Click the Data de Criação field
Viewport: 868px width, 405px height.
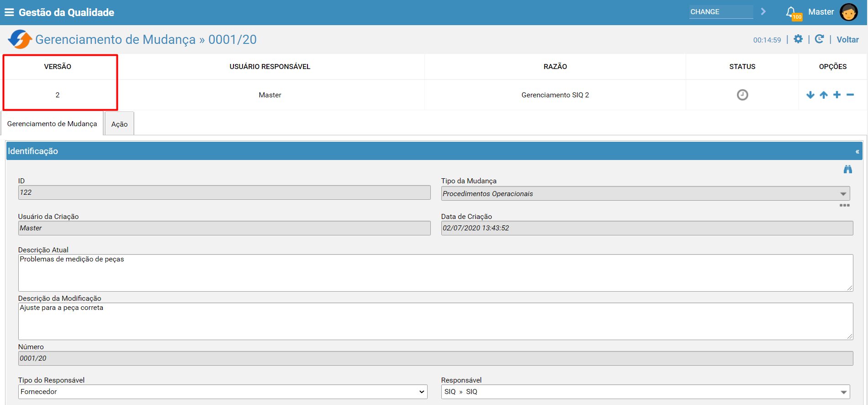[647, 228]
